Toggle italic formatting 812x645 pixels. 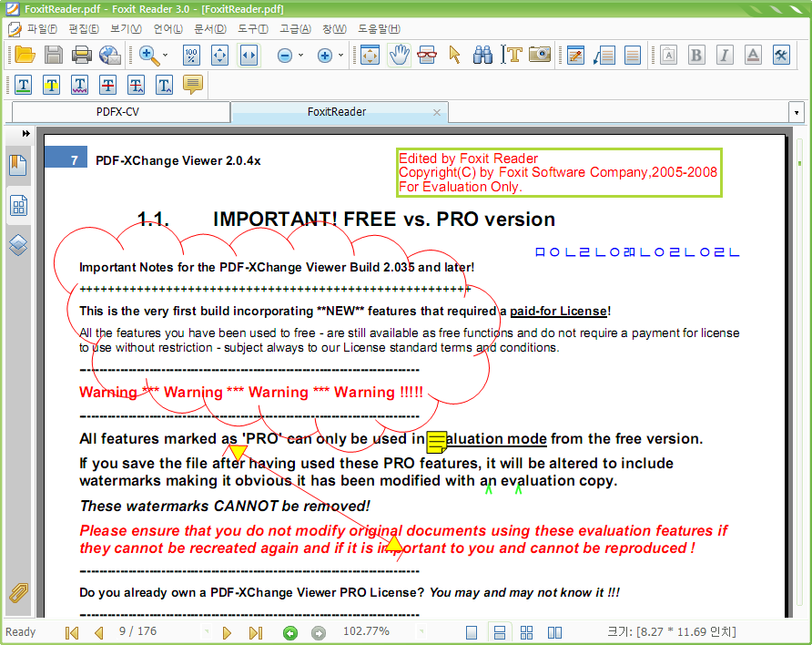coord(725,55)
